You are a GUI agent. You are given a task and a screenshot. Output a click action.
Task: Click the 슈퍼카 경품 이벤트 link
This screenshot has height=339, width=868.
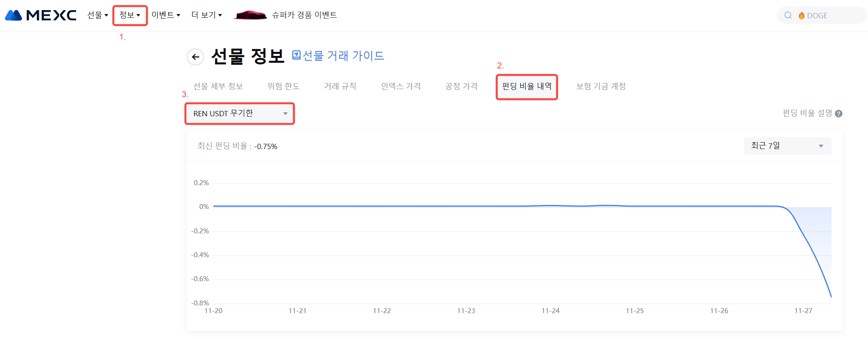[x=304, y=15]
